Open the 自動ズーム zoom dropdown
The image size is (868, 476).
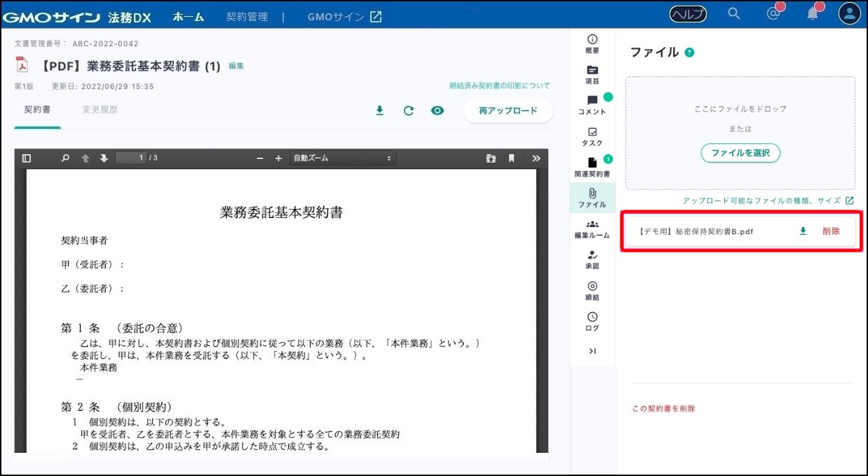click(341, 158)
